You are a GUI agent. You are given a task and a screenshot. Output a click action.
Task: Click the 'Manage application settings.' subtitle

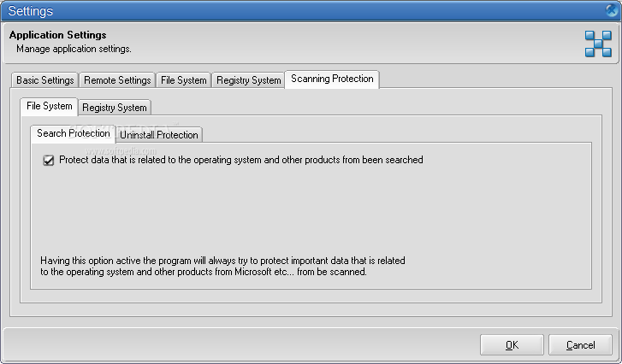[x=74, y=49]
